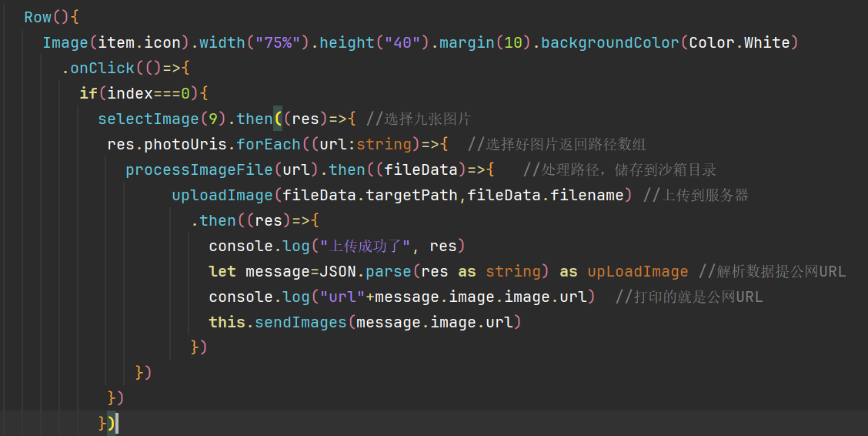Image resolution: width=868 pixels, height=436 pixels.
Task: Click the sendImages method
Action: tap(301, 323)
